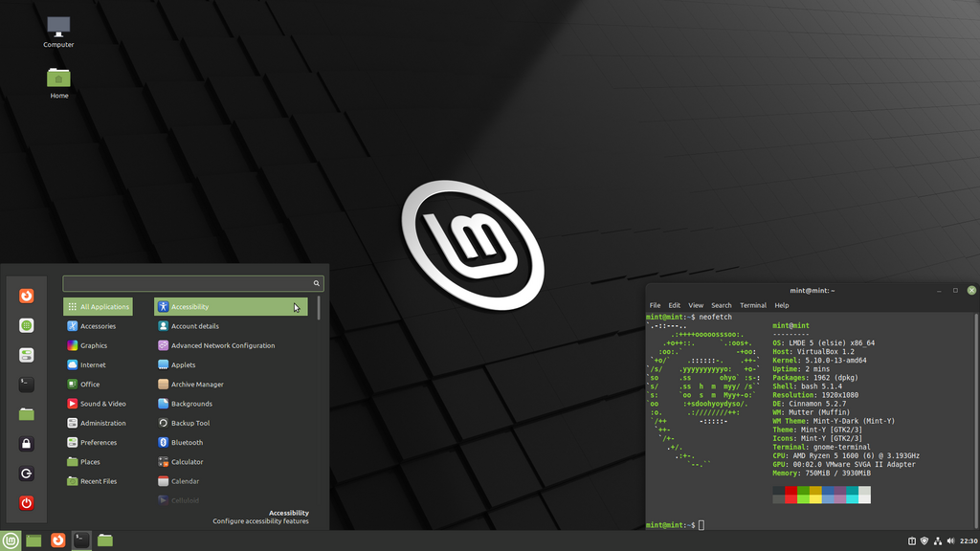
Task: Open the Applets entry in the application list
Action: (231, 364)
